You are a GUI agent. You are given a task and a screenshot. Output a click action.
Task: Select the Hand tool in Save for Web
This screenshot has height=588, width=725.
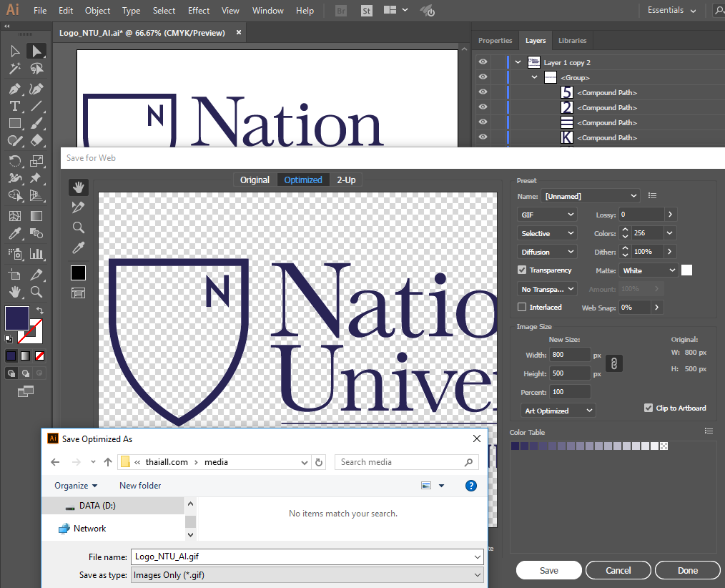click(x=78, y=187)
